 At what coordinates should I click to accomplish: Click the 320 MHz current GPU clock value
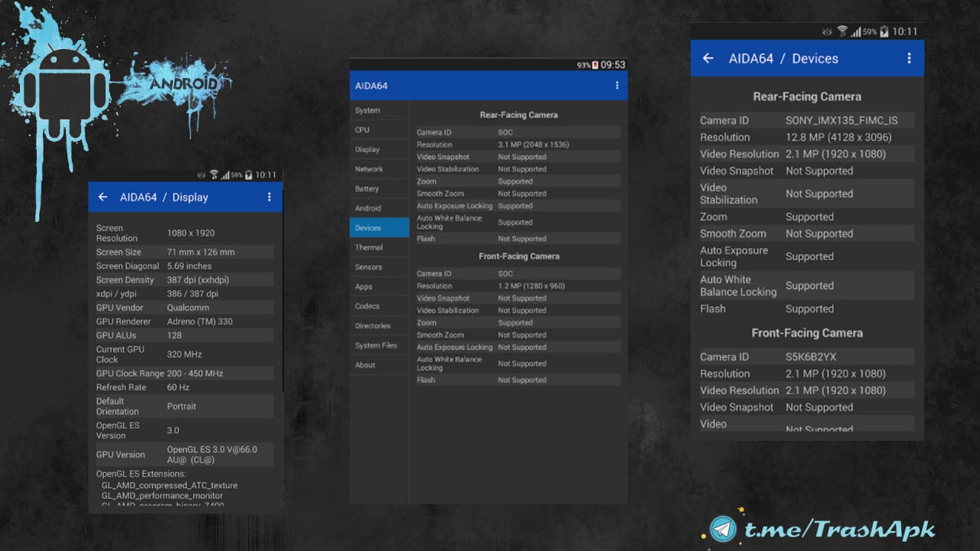click(184, 354)
